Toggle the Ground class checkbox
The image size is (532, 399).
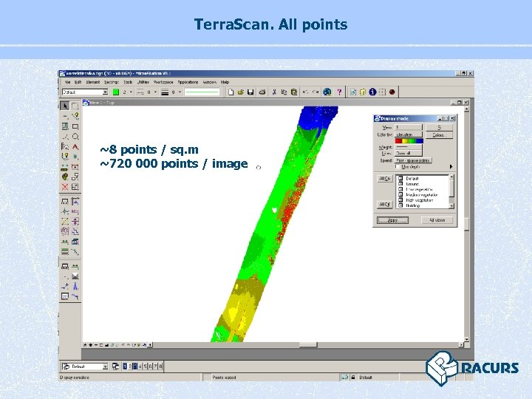click(400, 183)
